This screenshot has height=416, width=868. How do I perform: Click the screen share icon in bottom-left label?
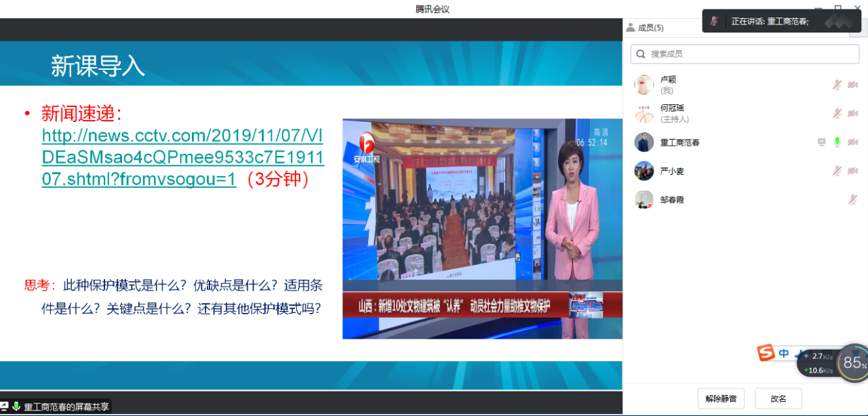coord(5,407)
